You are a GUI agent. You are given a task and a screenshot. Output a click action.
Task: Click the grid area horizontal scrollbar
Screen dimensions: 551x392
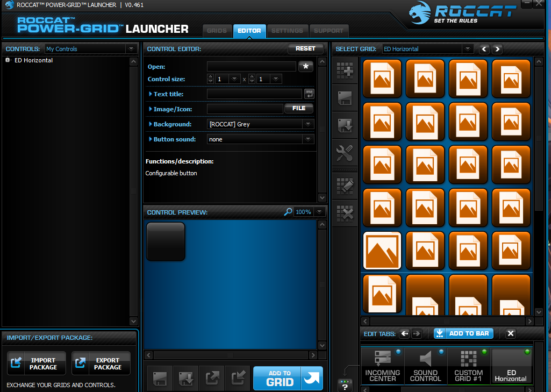tap(447, 321)
